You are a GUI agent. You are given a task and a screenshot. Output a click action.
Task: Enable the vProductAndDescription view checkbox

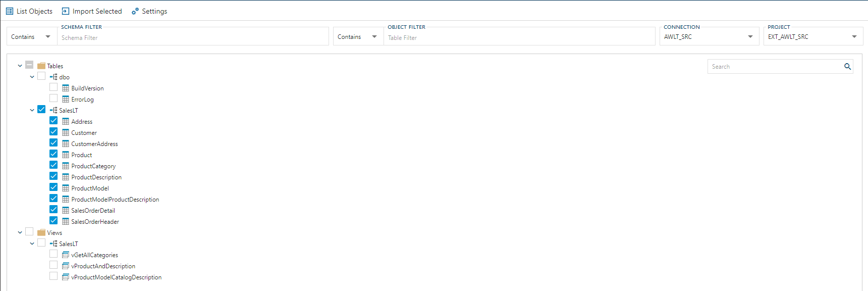point(53,265)
